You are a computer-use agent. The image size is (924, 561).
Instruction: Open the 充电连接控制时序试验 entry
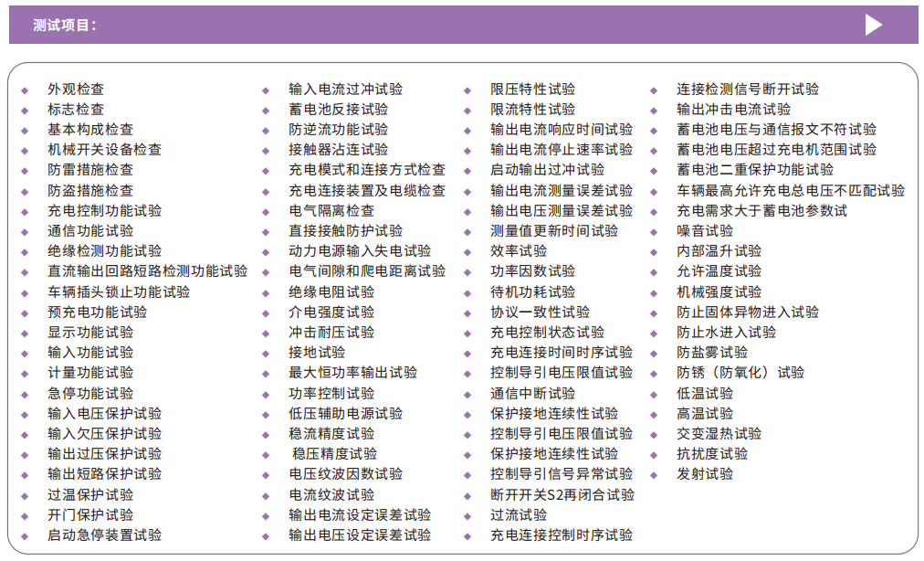pyautogui.click(x=561, y=535)
